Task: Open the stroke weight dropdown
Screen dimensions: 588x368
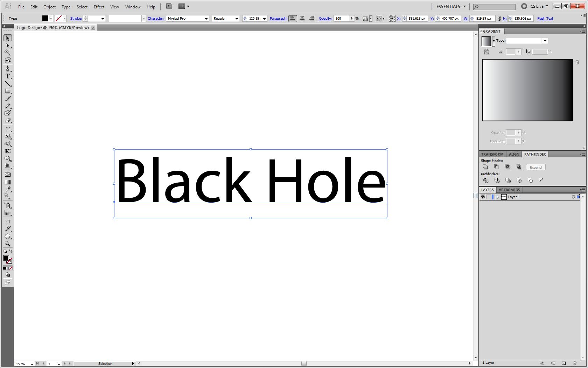Action: click(103, 19)
